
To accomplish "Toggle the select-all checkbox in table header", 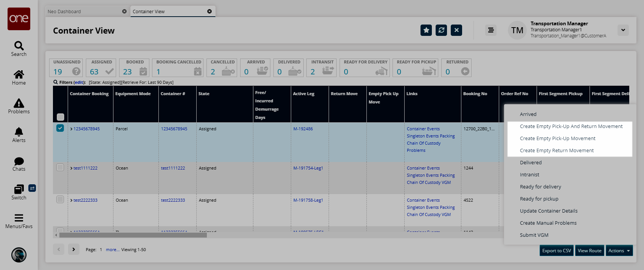I will 61,117.
